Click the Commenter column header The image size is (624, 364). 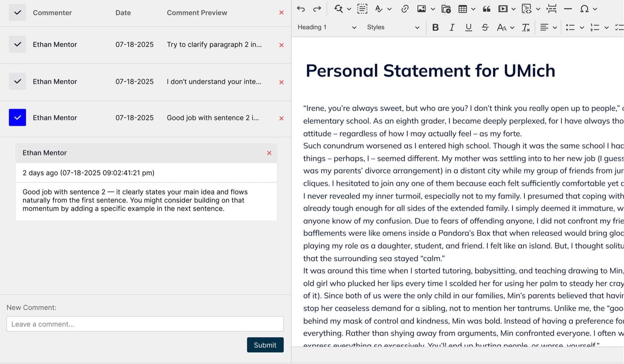(x=52, y=12)
